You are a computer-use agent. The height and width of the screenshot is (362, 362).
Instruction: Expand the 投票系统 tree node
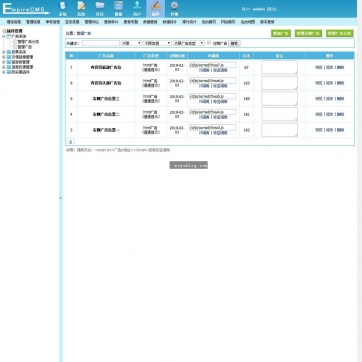(x=4, y=52)
